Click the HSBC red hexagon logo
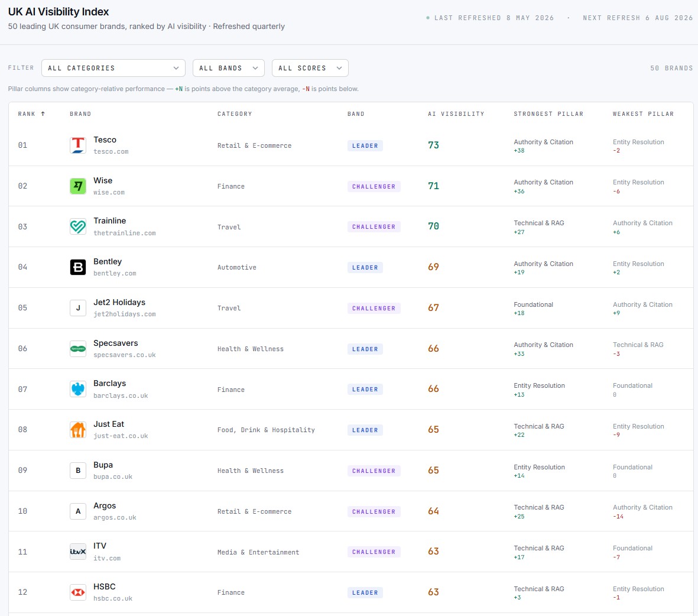This screenshot has width=698, height=616. click(78, 592)
